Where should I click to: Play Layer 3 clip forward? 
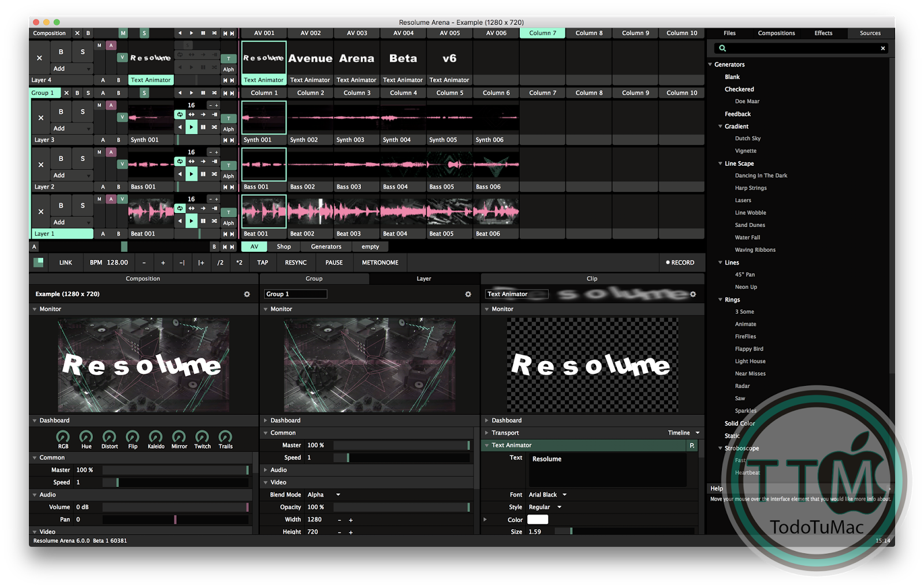tap(191, 127)
